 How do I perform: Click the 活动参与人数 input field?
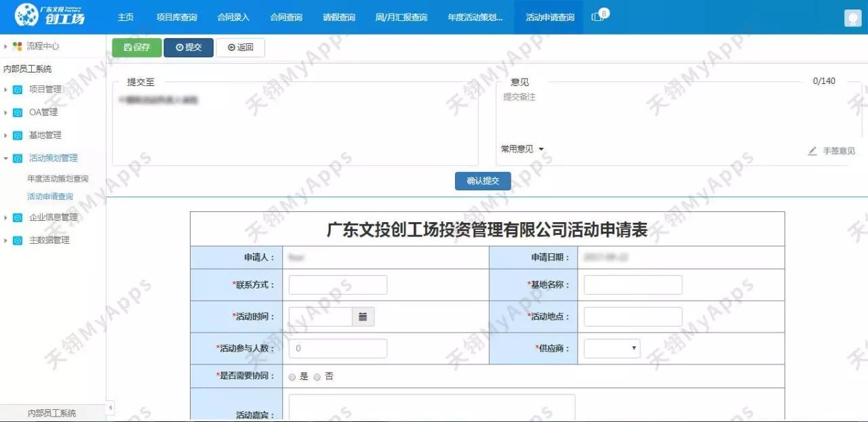(x=338, y=348)
